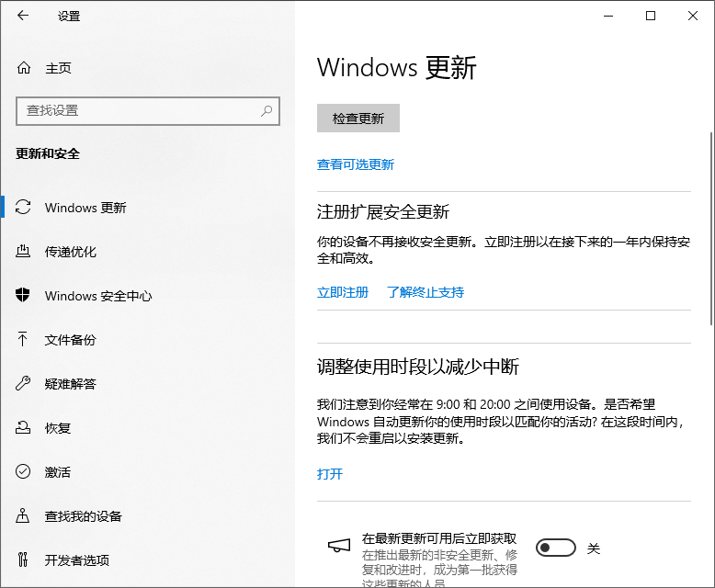Focus the 查找设置 search box

[x=148, y=111]
